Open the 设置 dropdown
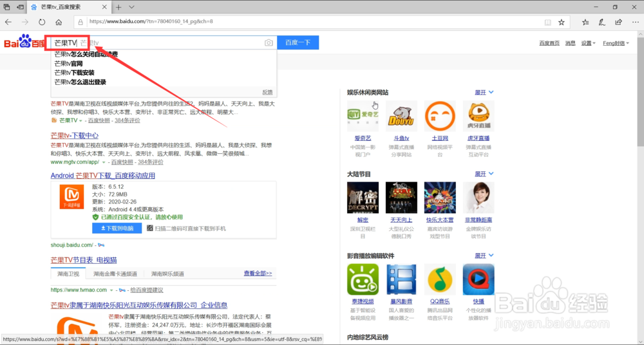 [x=588, y=43]
